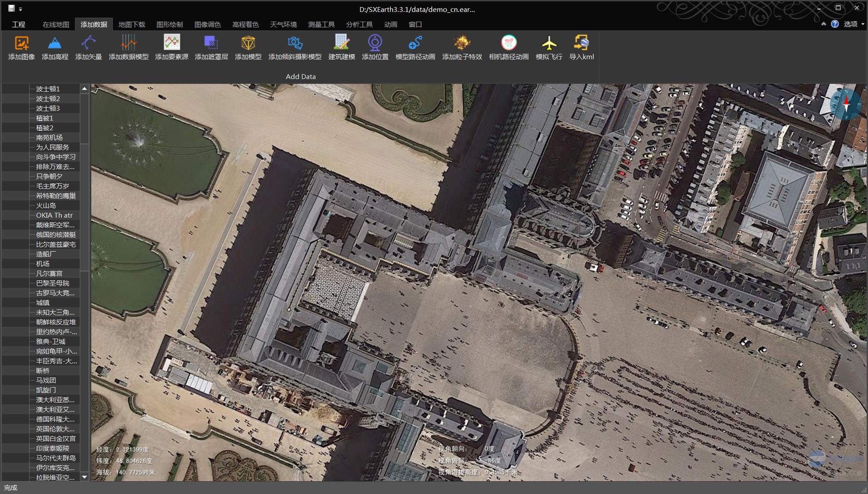Screen dimensions: 868x494
Task: Select 断桥 entry
Action: [x=43, y=370]
